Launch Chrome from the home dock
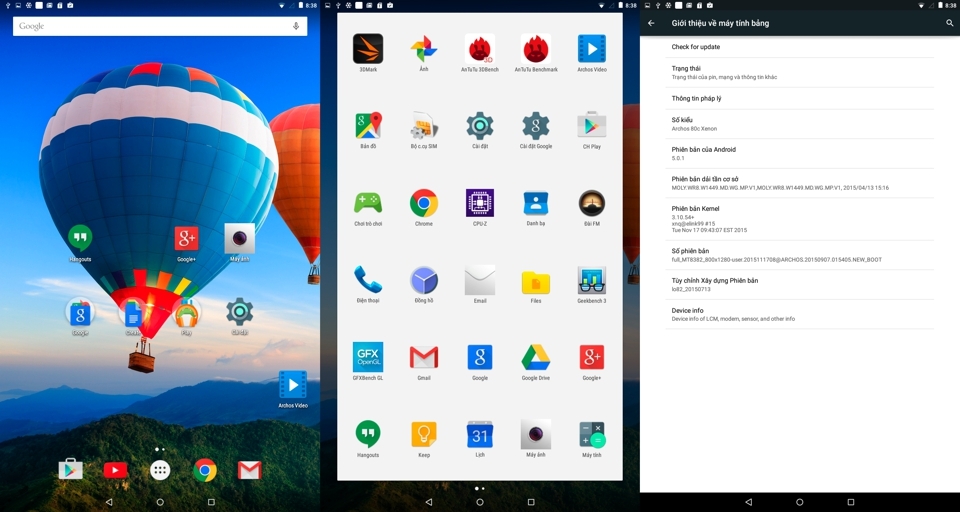 [x=205, y=470]
